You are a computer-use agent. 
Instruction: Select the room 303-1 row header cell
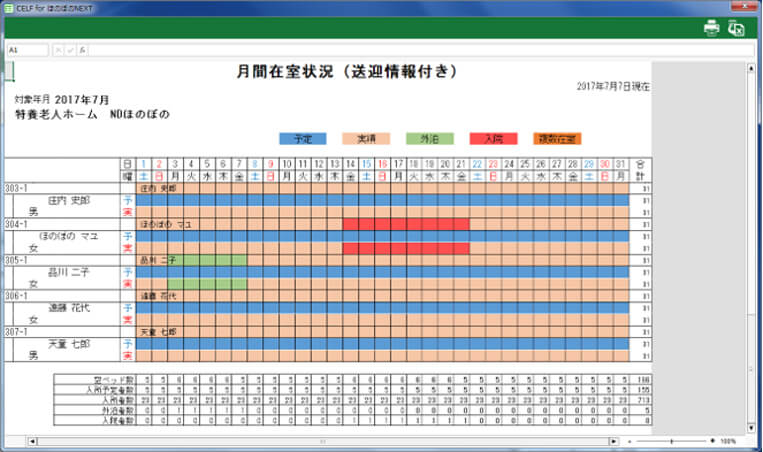[18, 188]
